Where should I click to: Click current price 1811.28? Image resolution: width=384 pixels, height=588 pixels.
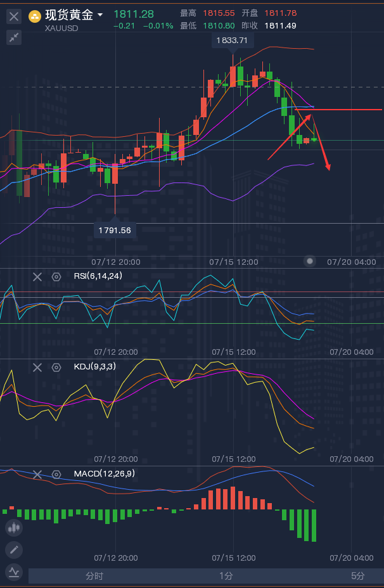(x=134, y=14)
